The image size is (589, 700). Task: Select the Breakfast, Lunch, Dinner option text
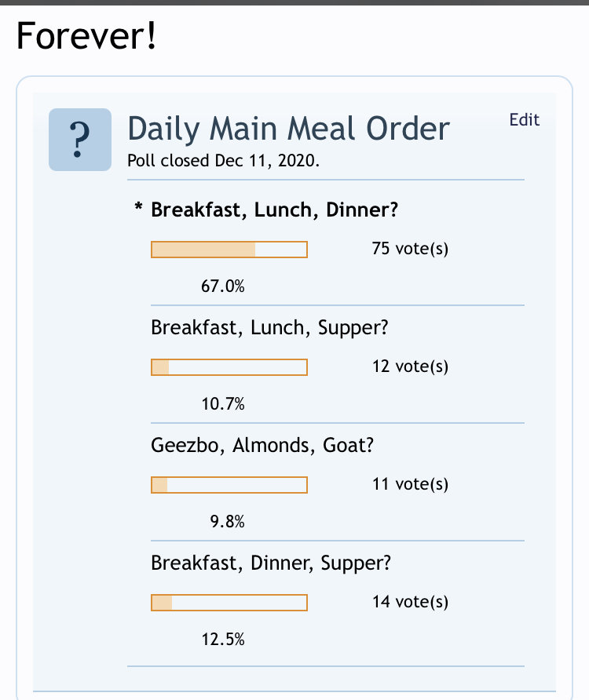click(x=274, y=210)
